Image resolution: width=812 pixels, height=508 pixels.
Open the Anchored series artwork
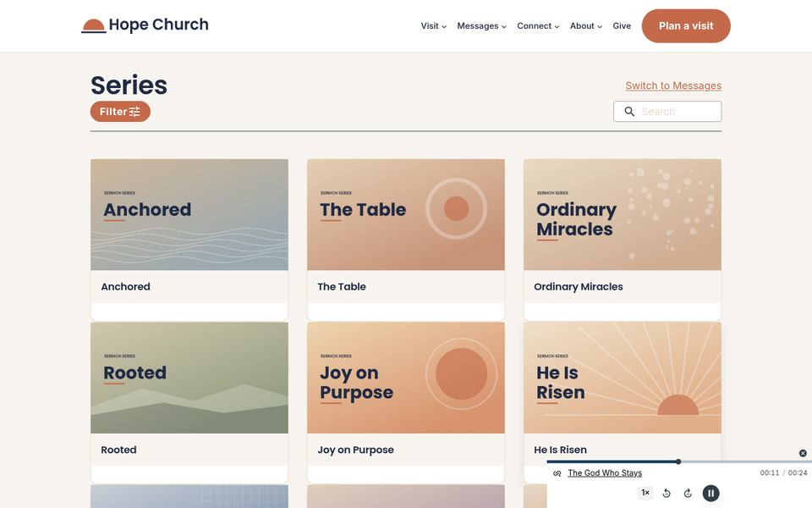189,214
